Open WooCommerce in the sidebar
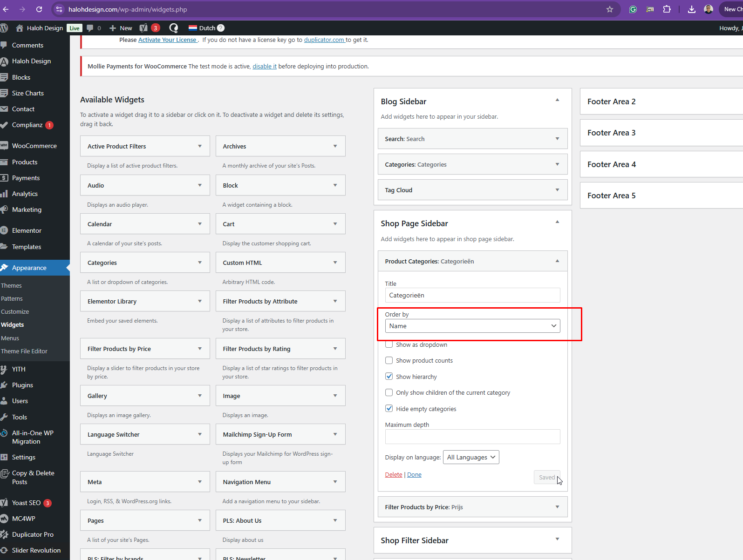This screenshot has height=560, width=743. click(x=34, y=146)
